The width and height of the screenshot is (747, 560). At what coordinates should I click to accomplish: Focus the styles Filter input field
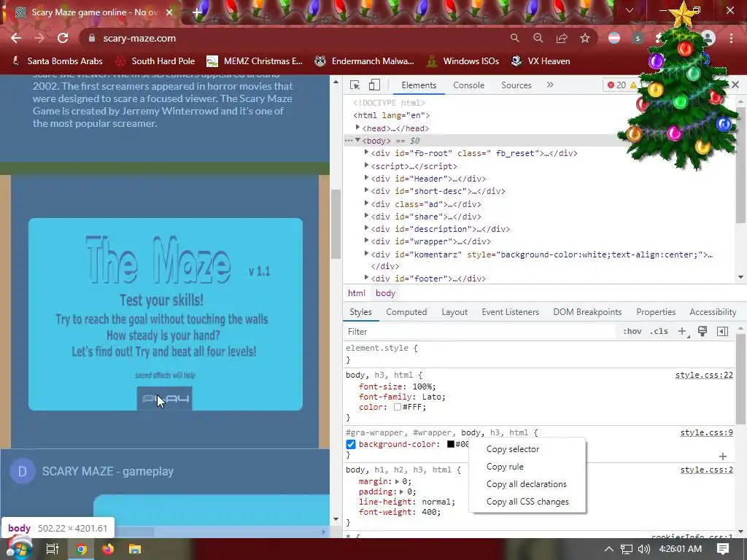point(480,332)
